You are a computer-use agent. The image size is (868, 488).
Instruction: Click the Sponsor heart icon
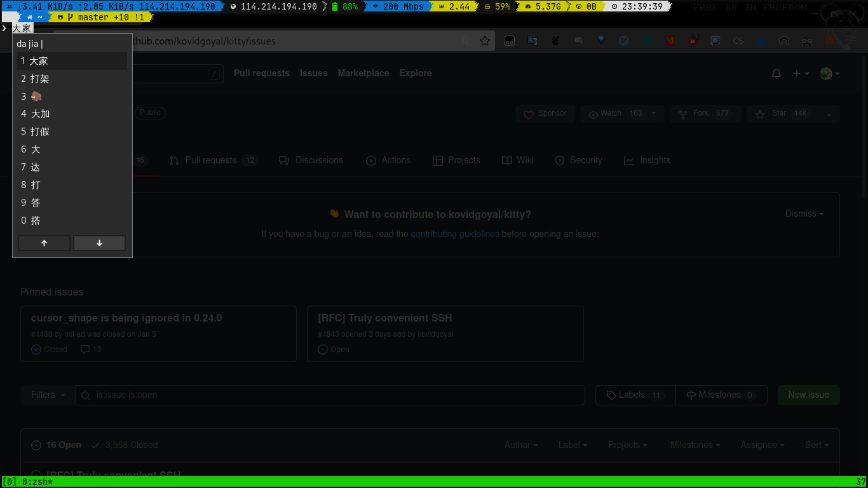point(529,113)
